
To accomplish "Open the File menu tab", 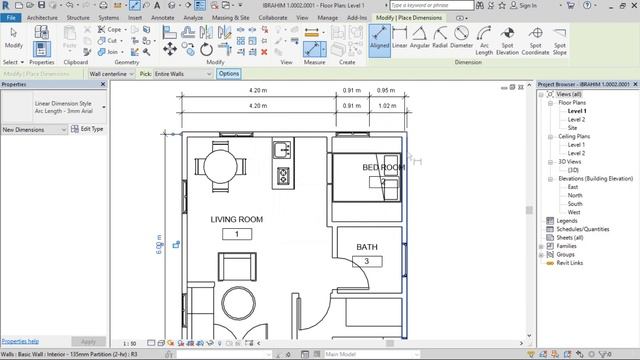I will [11, 18].
